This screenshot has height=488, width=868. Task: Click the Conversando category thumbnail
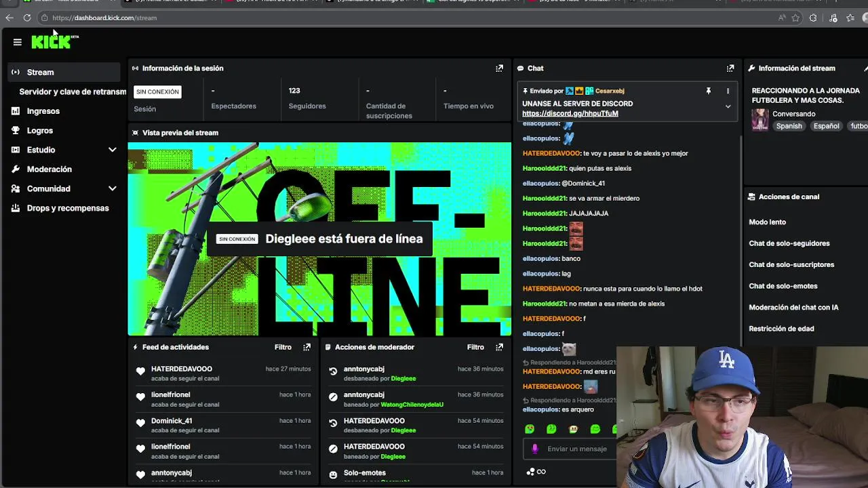pyautogui.click(x=760, y=120)
